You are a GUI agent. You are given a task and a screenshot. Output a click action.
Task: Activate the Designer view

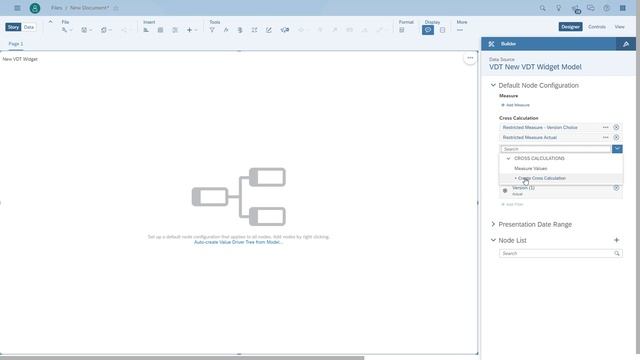570,27
